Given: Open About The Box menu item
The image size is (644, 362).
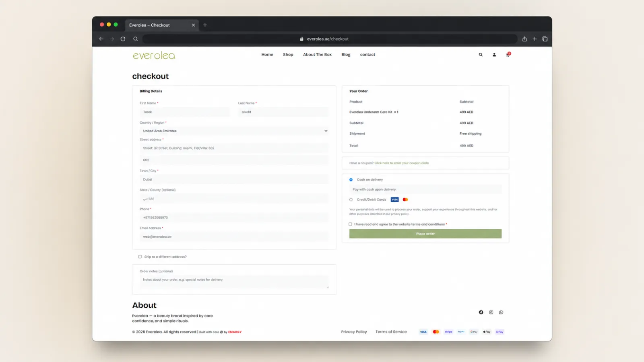Looking at the screenshot, I should point(318,55).
